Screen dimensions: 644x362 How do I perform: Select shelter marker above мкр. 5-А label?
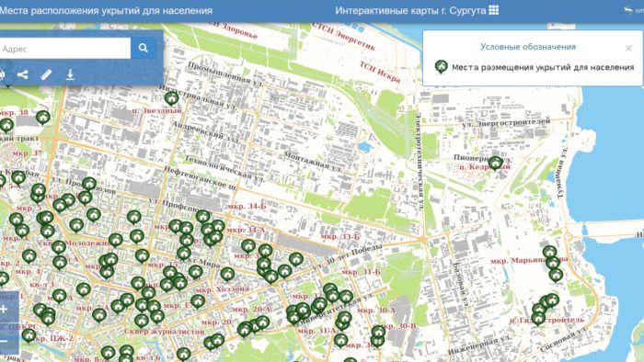click(18, 177)
